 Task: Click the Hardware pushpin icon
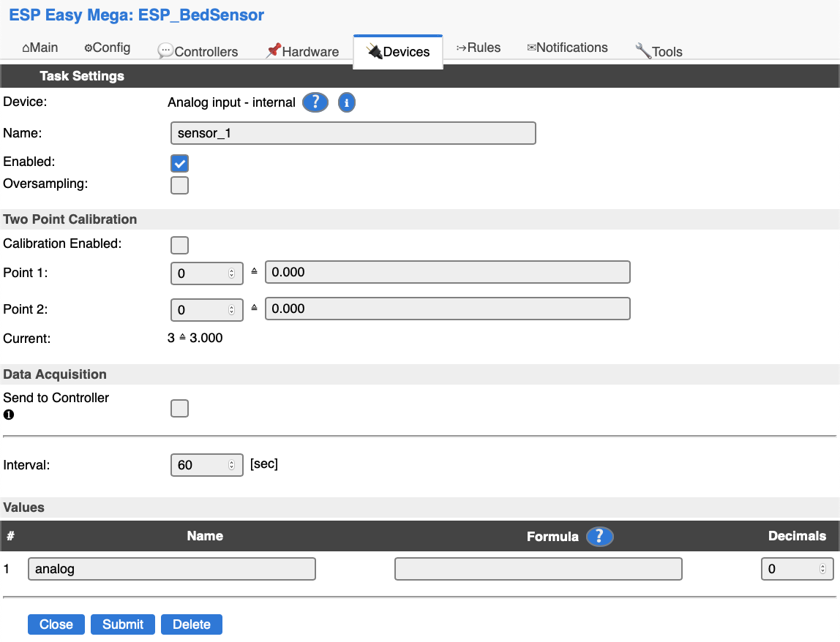point(273,51)
